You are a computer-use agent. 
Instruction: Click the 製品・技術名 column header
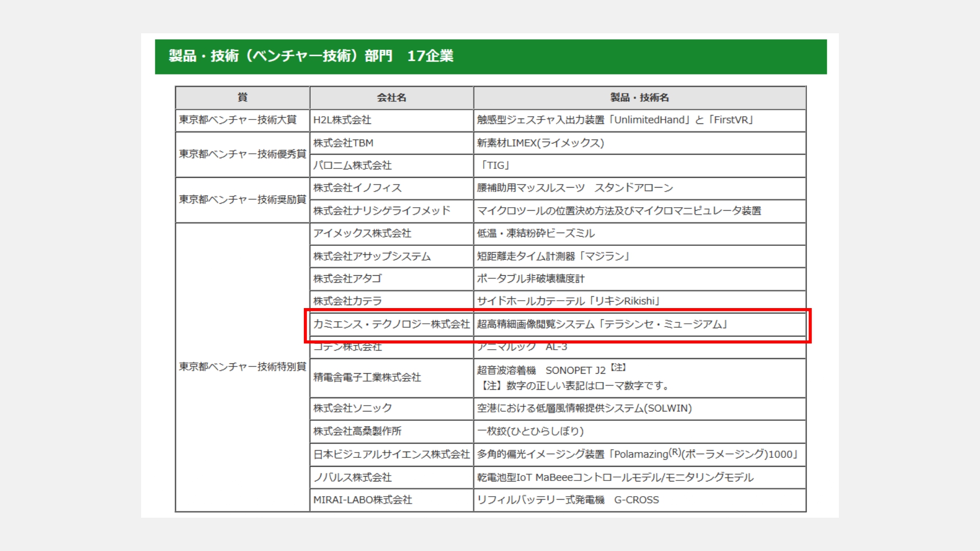639,97
